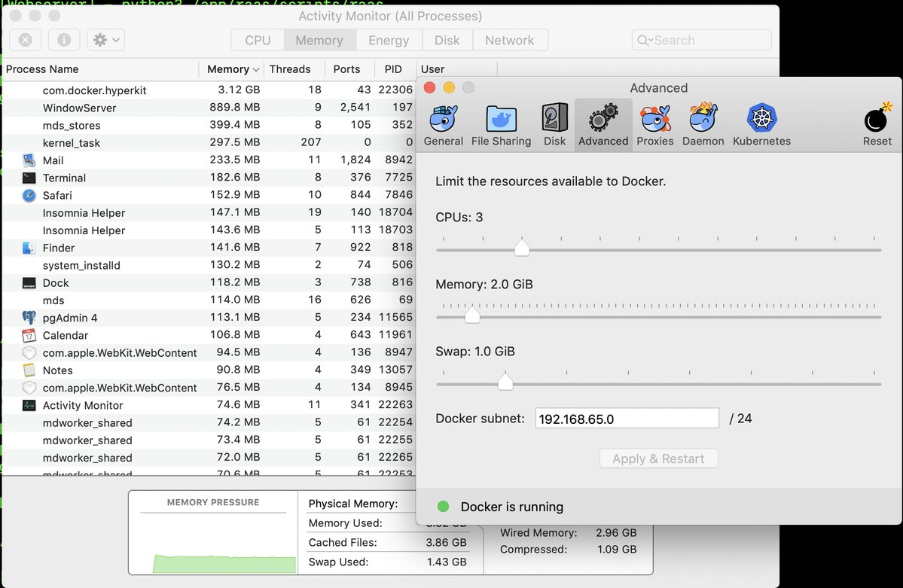The width and height of the screenshot is (903, 588).
Task: Open Docker Proxies pane
Action: tap(654, 125)
